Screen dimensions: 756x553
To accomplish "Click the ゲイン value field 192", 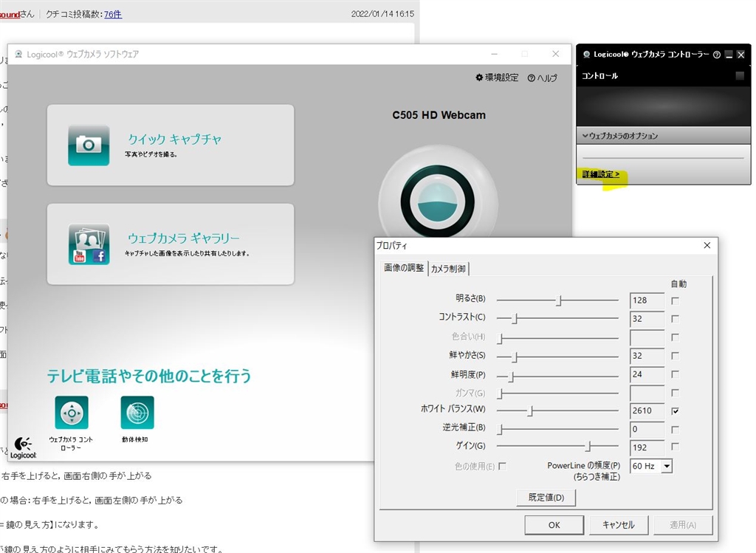I will pyautogui.click(x=647, y=447).
